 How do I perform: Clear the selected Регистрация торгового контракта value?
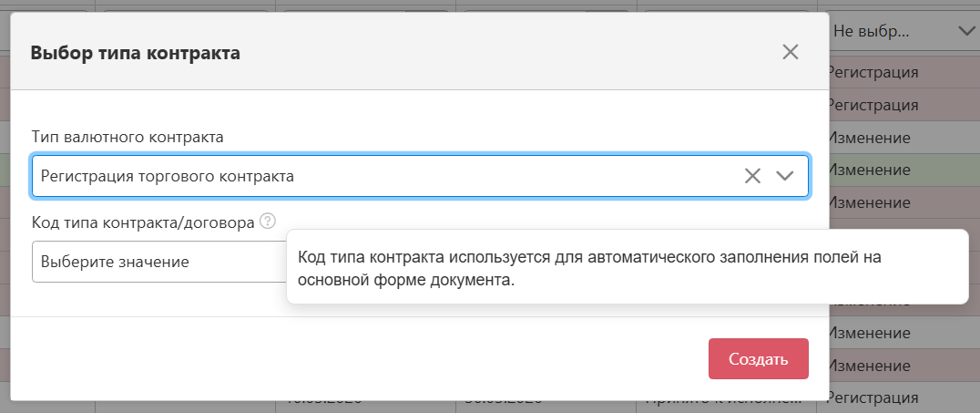[752, 176]
